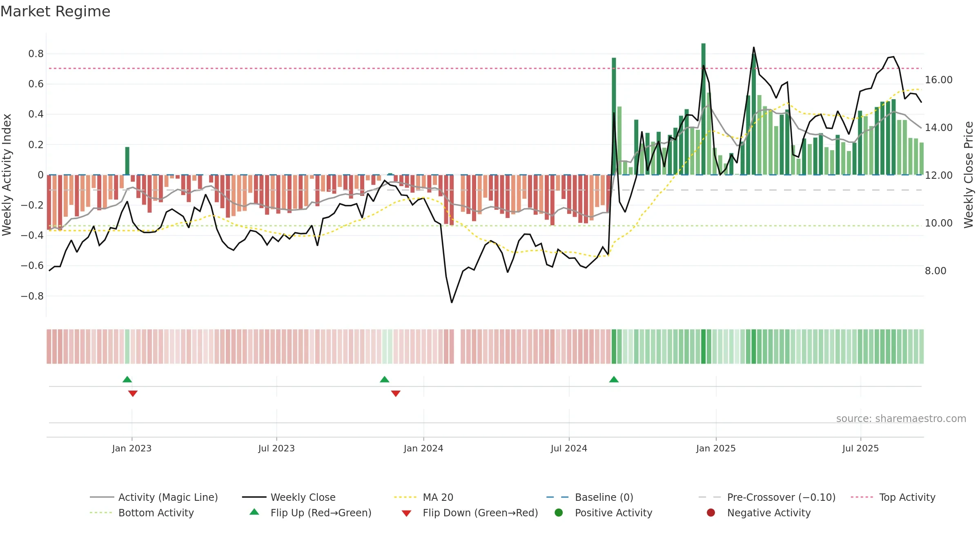Click the 'Flip Up (Red→Green)' legend label
Viewport: 980px width, 551px height.
tap(321, 513)
